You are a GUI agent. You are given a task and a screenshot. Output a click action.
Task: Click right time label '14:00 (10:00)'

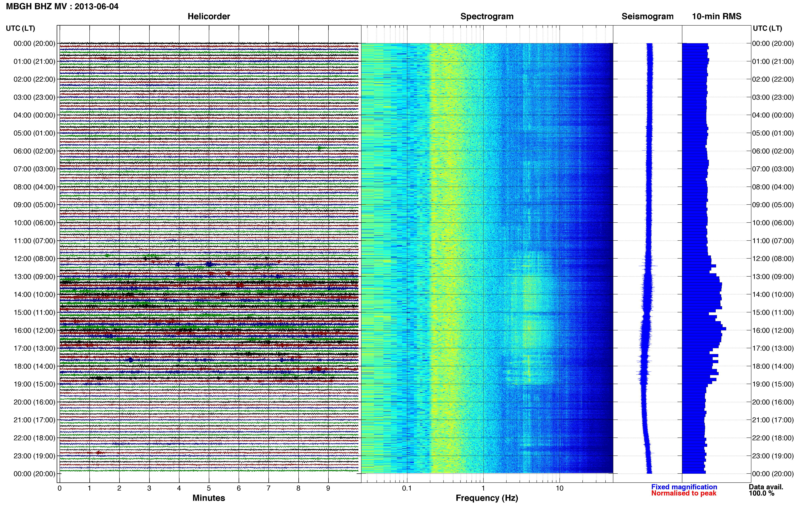pos(773,295)
